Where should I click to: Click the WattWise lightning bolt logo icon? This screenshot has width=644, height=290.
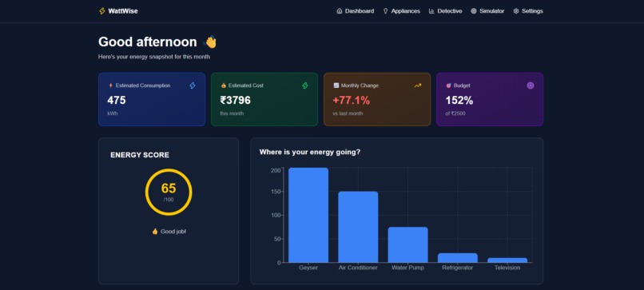pyautogui.click(x=101, y=11)
